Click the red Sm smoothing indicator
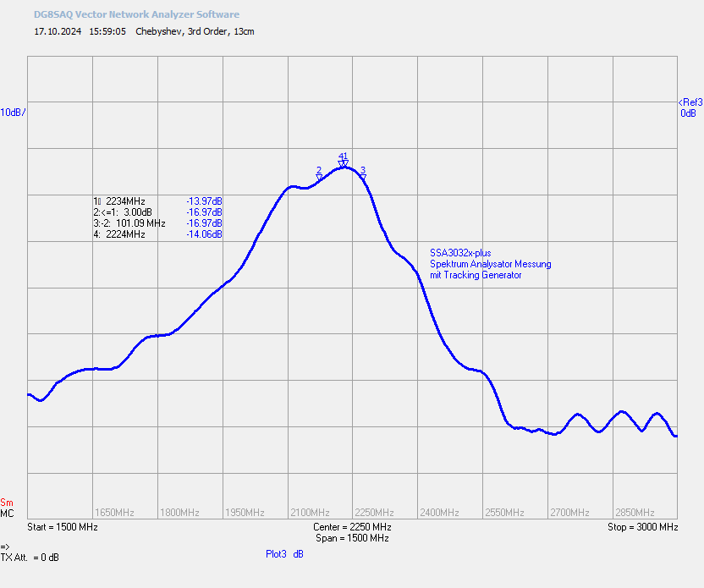 [7, 503]
